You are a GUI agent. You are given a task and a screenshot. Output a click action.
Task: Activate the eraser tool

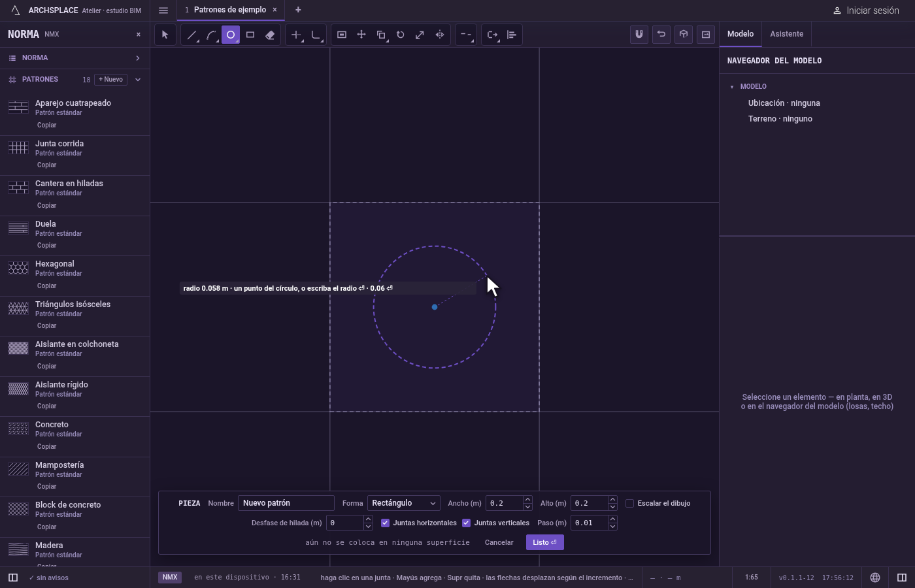pos(270,35)
